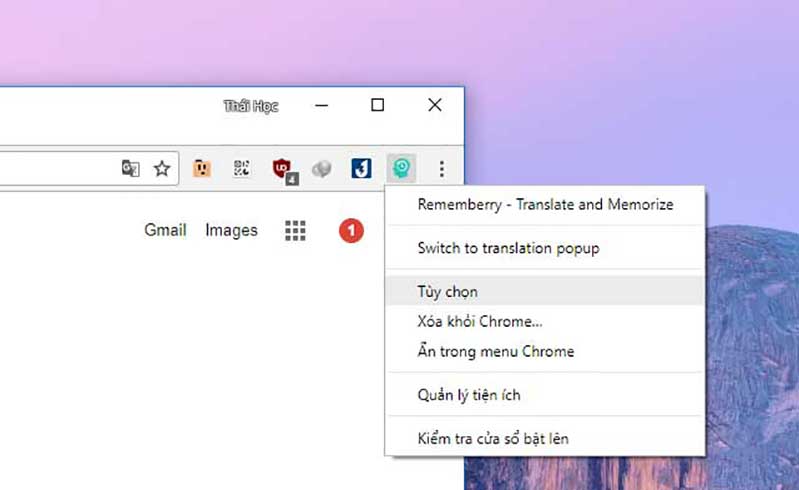Click the Rememberry extension icon
The width and height of the screenshot is (799, 490).
click(402, 168)
